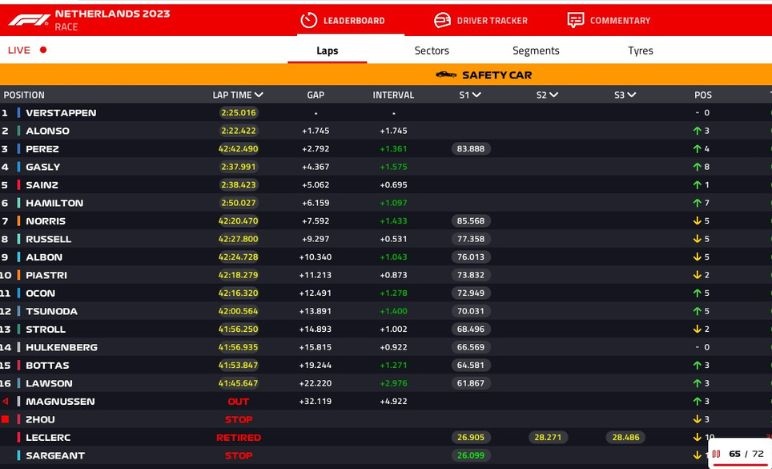Switch to the Sectors tab
Screen dimensions: 772x469
click(432, 51)
